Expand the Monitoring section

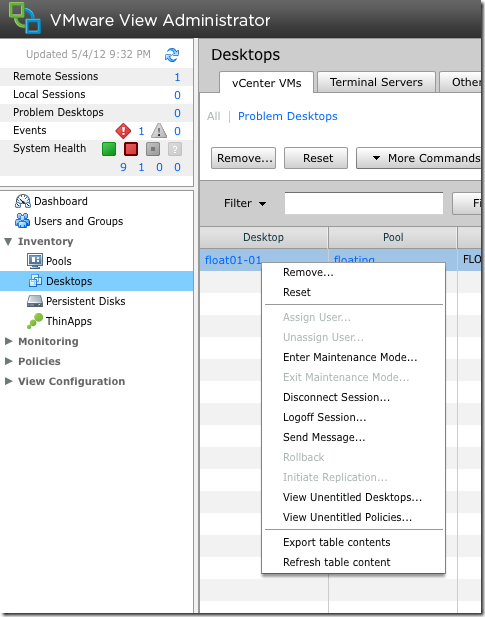pos(9,341)
